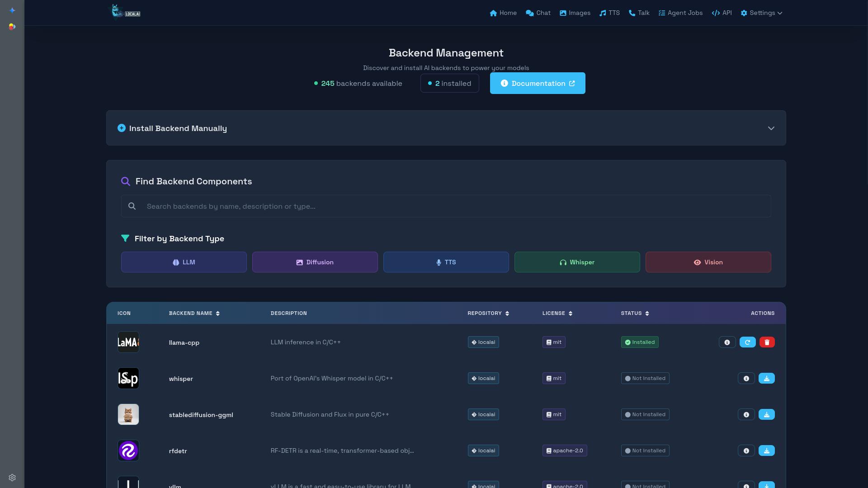Open the gear icon at sidebar bottom
The width and height of the screenshot is (868, 488).
[12, 478]
